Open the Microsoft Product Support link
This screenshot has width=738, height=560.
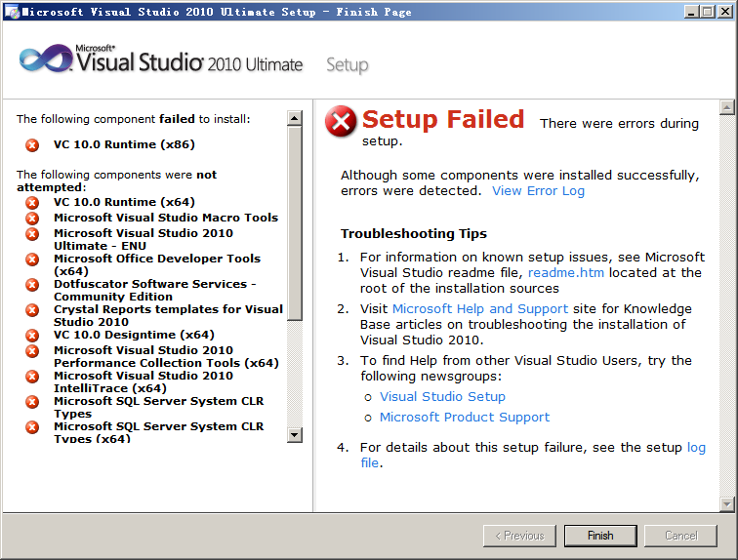pos(465,417)
